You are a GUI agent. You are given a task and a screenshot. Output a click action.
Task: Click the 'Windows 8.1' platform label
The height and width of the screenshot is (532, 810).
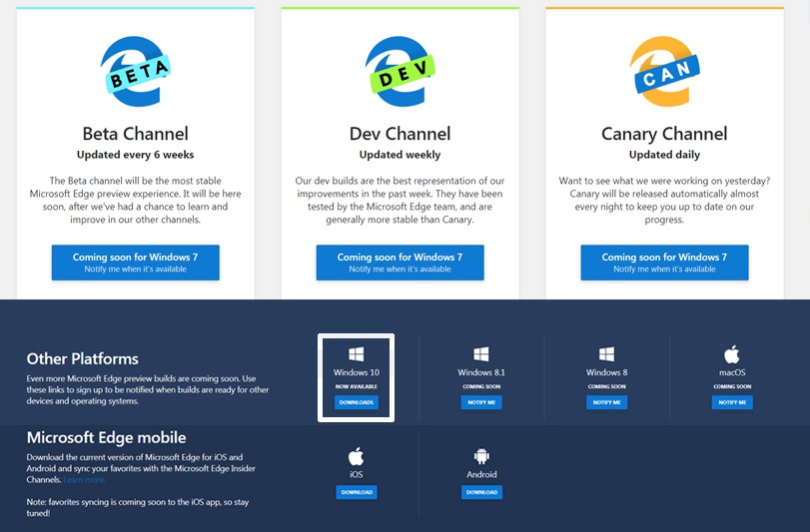click(x=481, y=372)
